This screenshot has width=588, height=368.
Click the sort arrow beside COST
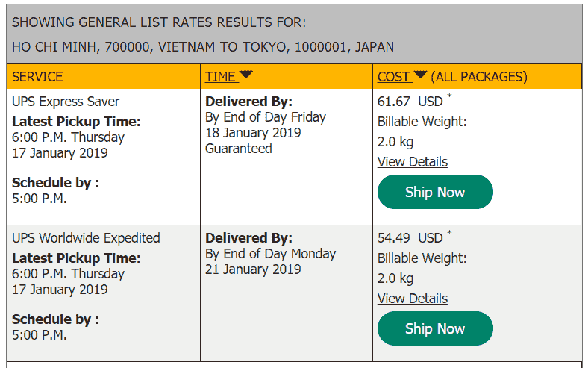[x=420, y=75]
